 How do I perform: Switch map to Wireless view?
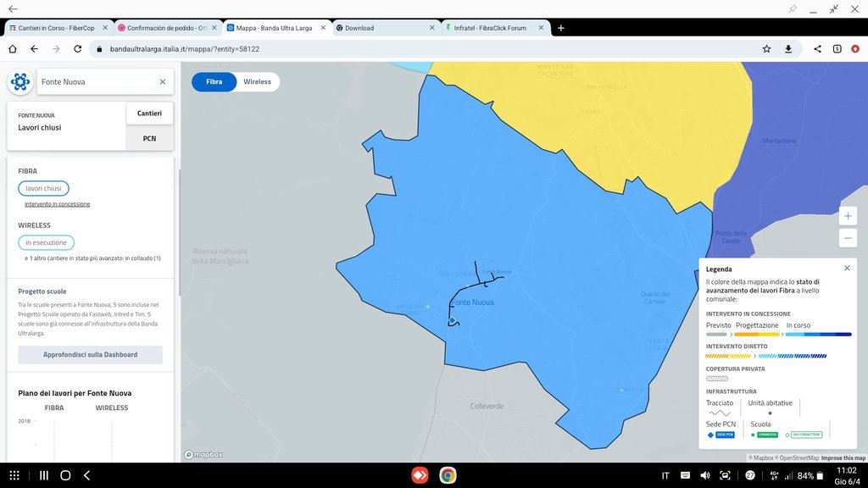[257, 82]
